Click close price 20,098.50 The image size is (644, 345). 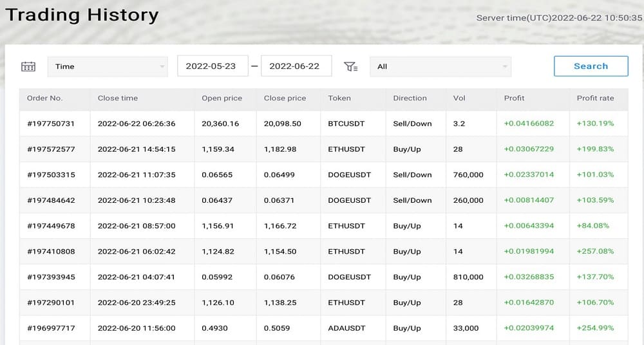pyautogui.click(x=283, y=124)
